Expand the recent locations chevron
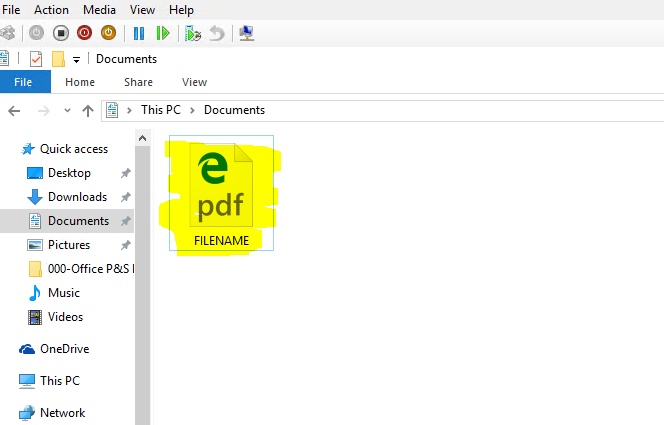 [x=67, y=110]
